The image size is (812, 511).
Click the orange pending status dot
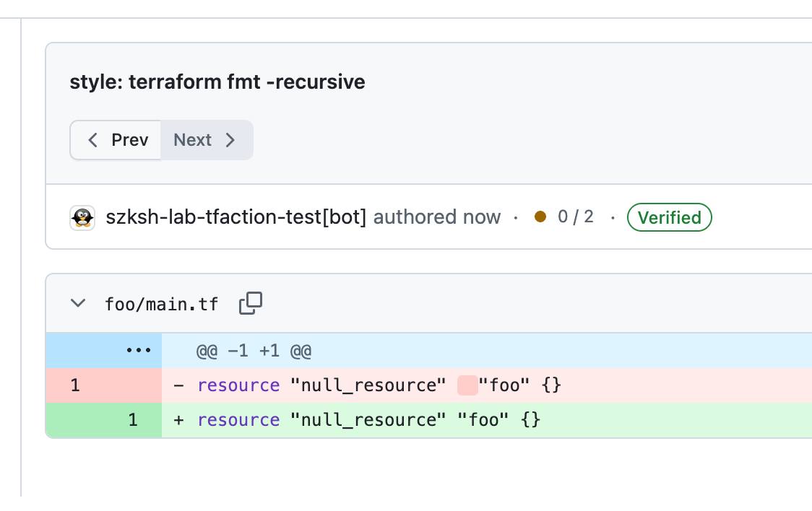pos(540,217)
